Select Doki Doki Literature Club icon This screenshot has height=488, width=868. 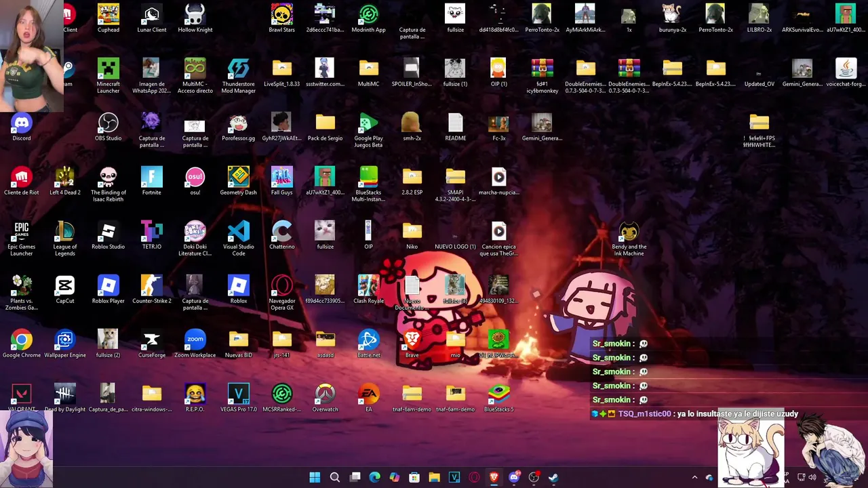coord(195,239)
